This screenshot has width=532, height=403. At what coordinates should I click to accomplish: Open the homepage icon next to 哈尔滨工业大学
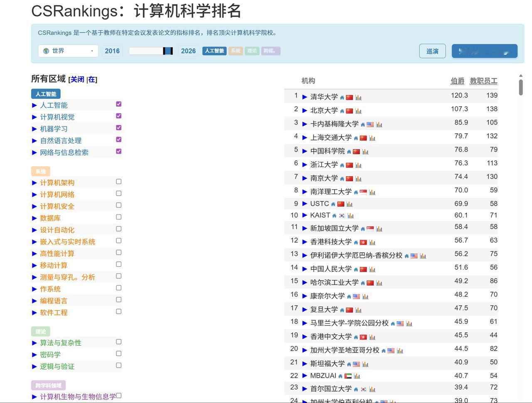point(363,283)
